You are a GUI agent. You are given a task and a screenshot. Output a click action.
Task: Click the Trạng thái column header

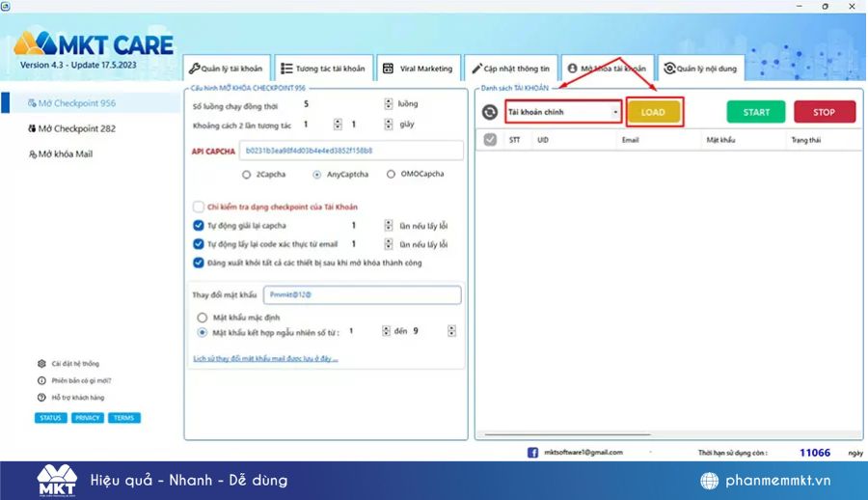click(x=805, y=140)
